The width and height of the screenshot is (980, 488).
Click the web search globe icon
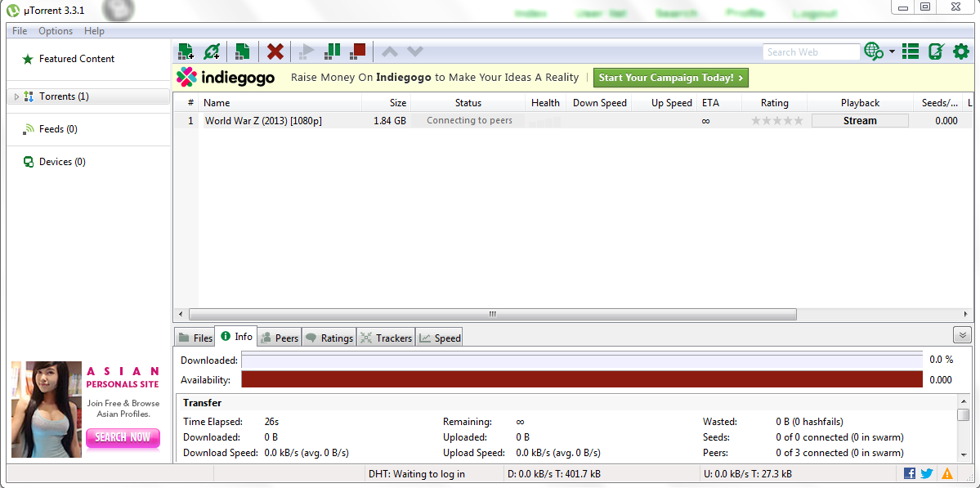click(873, 51)
